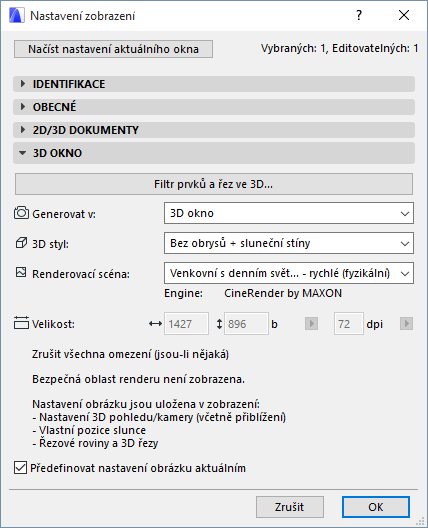Screen dimensions: 428x528
Task: Open the units arrow next to b
Action: (311, 324)
